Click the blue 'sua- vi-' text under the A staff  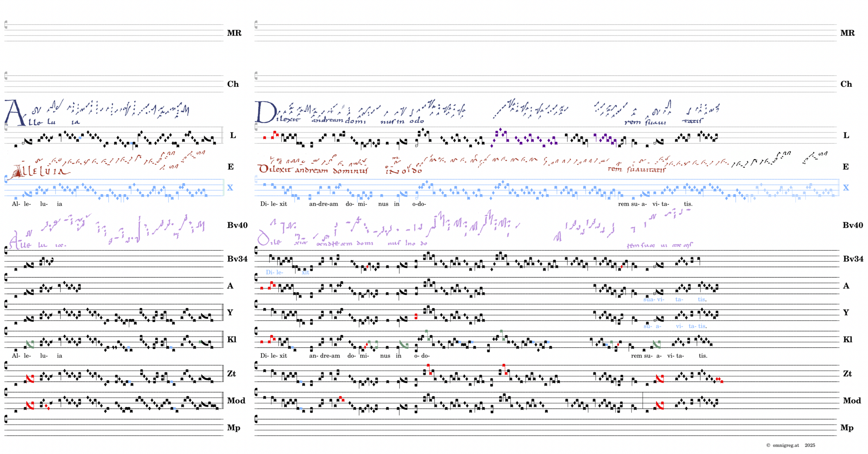[x=653, y=299]
